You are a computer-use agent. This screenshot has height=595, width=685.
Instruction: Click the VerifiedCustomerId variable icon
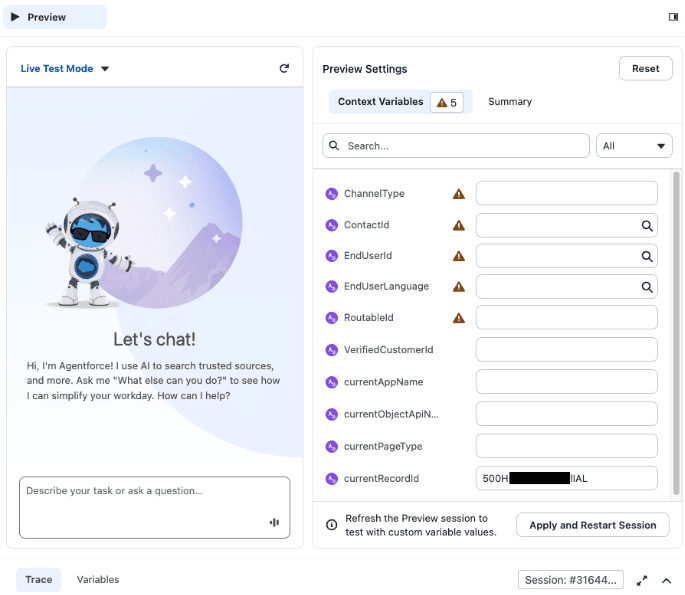point(332,350)
